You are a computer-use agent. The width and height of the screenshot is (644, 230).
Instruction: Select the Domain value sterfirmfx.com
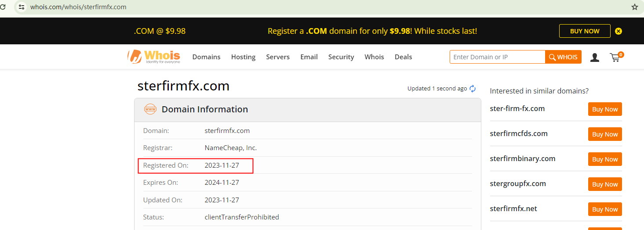pos(227,131)
